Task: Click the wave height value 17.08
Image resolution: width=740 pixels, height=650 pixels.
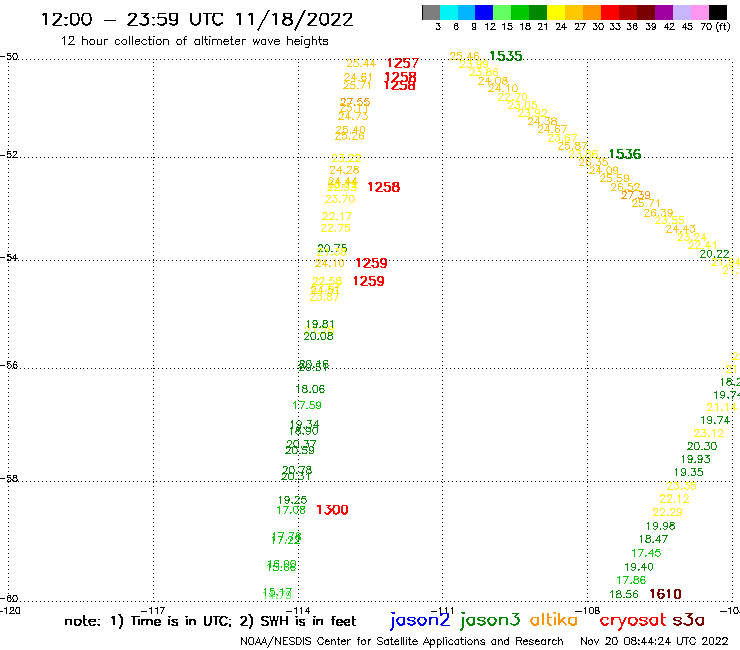Action: [291, 510]
